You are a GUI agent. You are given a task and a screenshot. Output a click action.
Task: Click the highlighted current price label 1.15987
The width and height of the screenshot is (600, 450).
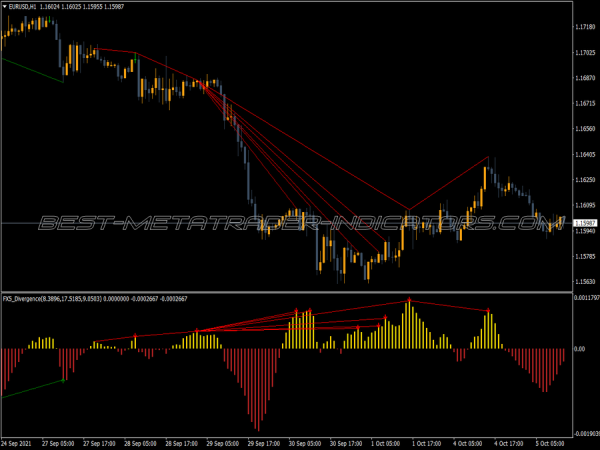(x=585, y=223)
